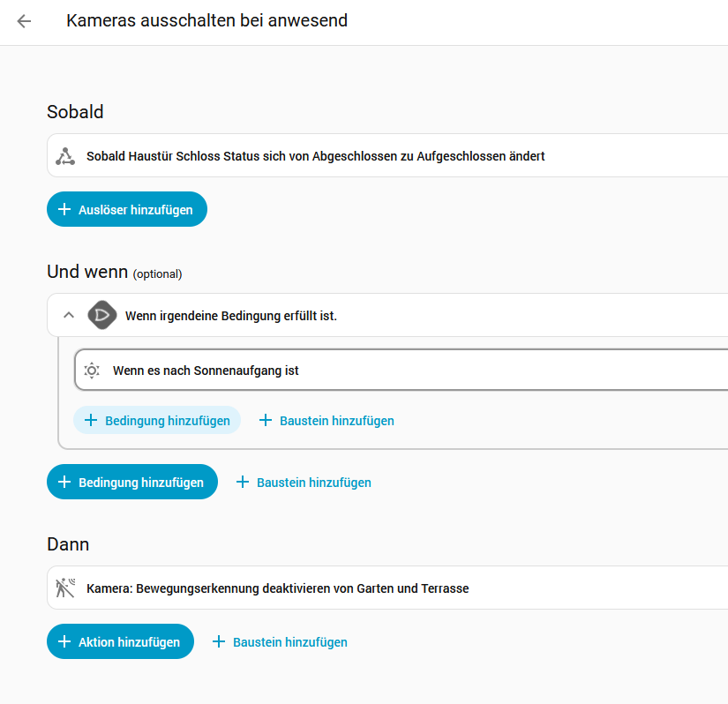Click the camera motion detection icon
The width and height of the screenshot is (728, 704).
[x=65, y=588]
